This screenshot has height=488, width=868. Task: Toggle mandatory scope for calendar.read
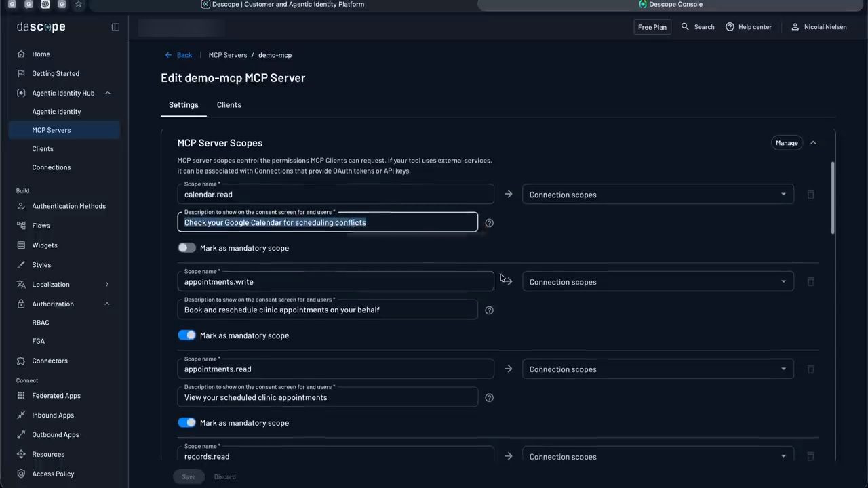[x=186, y=248]
